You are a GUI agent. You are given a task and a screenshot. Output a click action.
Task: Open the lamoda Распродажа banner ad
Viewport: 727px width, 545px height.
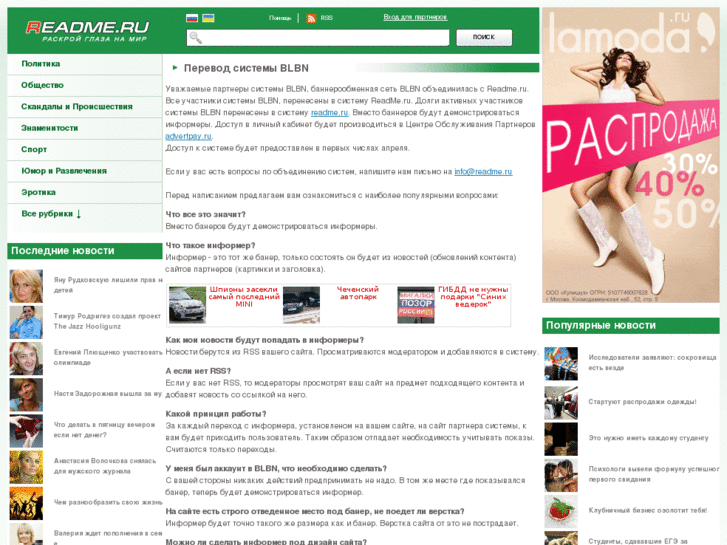point(631,155)
